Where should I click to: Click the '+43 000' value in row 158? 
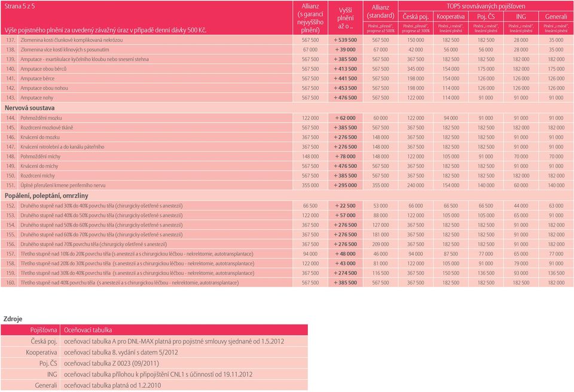345,263
